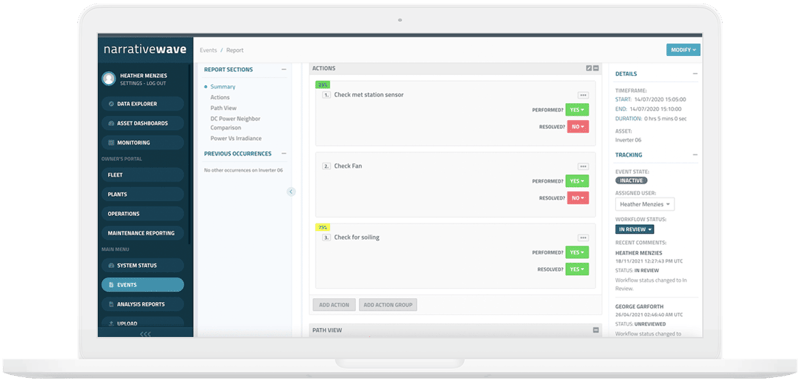Open the Modify dropdown button
The width and height of the screenshot is (800, 382).
[683, 49]
